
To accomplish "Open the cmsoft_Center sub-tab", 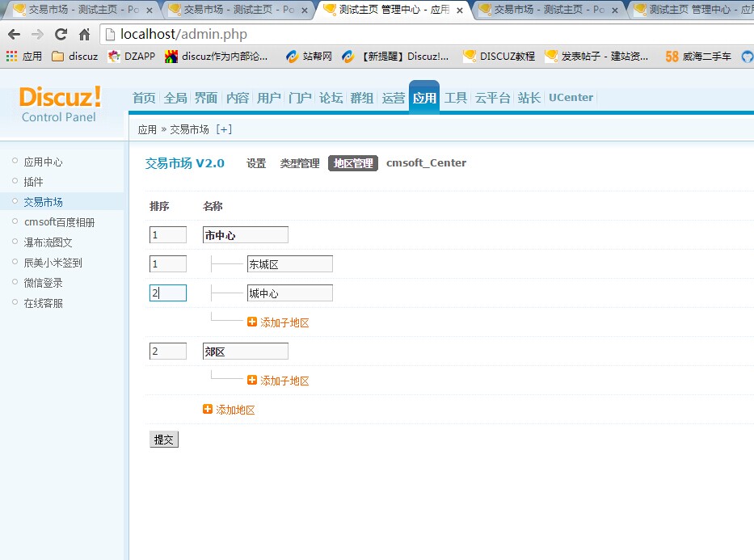I will [426, 163].
